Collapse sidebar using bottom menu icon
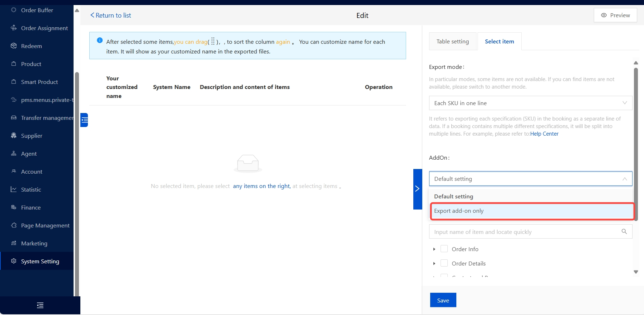The height and width of the screenshot is (315, 644). 40,305
